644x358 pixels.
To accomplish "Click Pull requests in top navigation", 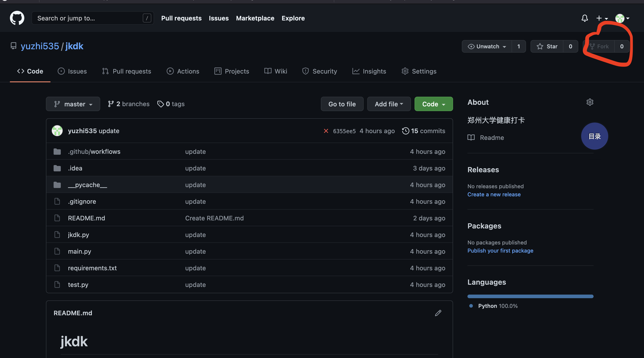I will (x=181, y=18).
